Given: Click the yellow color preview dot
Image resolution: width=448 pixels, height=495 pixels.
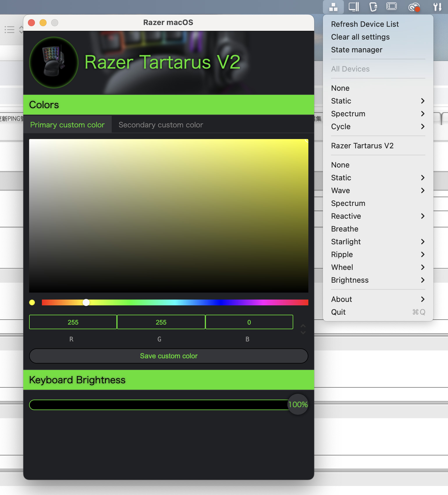Looking at the screenshot, I should point(32,302).
